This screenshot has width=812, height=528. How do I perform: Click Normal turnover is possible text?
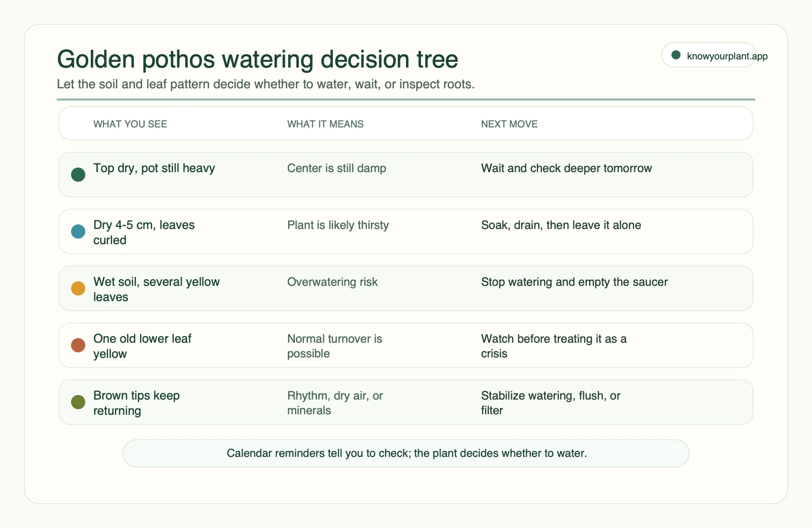click(335, 346)
